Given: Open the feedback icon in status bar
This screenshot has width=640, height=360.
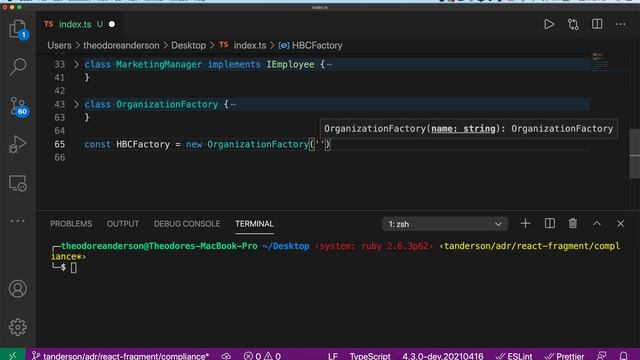Looking at the screenshot, I should [602, 356].
